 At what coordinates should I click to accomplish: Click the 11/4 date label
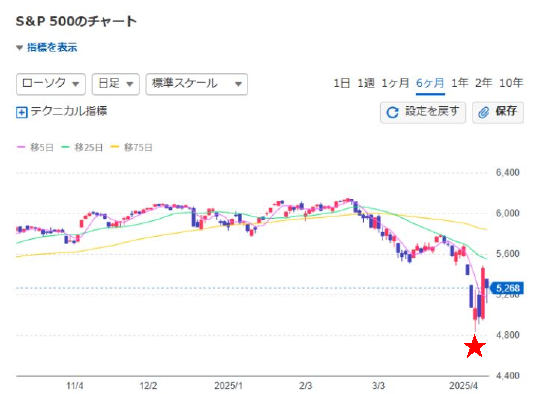(75, 386)
